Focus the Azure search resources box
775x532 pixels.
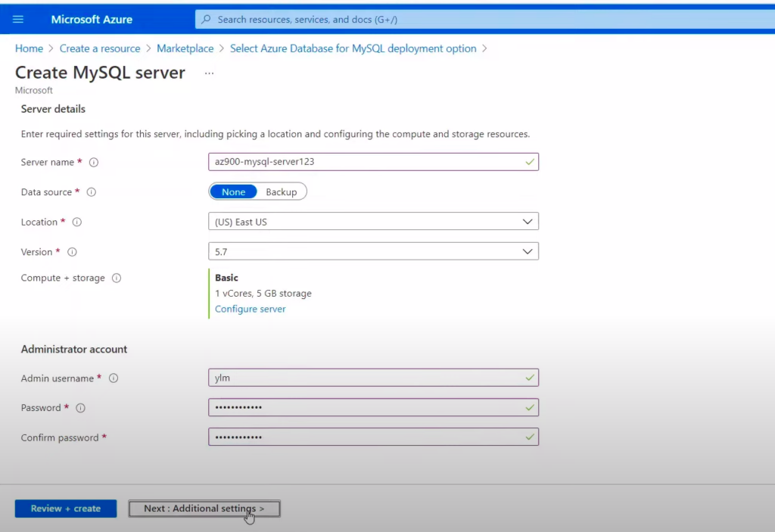click(x=484, y=19)
